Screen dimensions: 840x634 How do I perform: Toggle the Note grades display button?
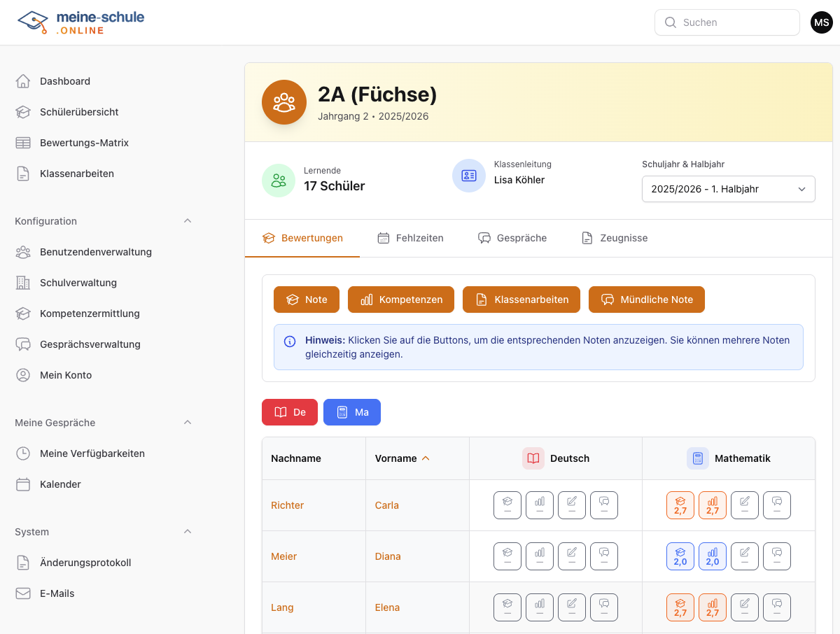306,300
